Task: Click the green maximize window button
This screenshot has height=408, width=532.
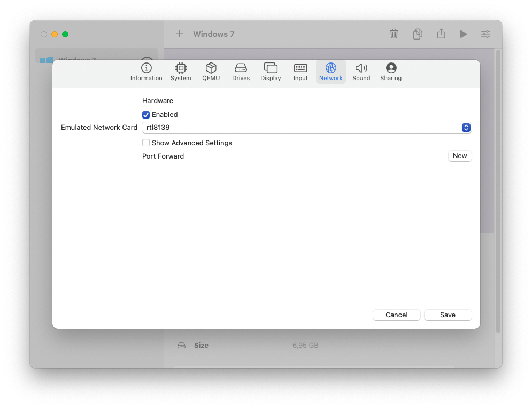Action: point(65,34)
